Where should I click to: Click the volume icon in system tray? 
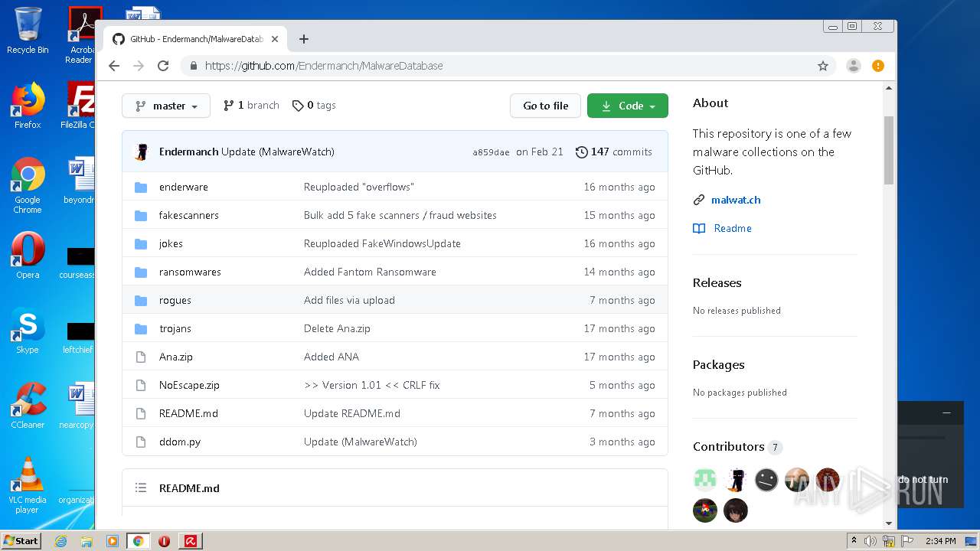click(x=871, y=541)
